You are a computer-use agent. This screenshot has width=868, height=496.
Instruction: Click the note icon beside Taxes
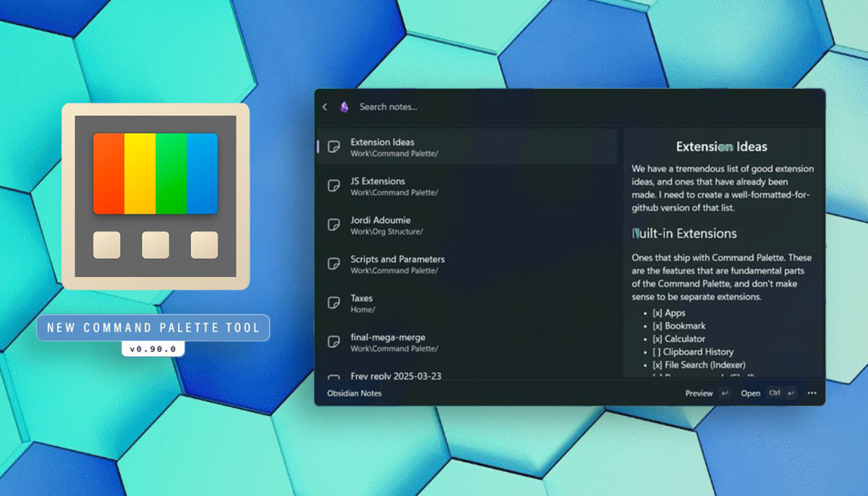[x=333, y=303]
